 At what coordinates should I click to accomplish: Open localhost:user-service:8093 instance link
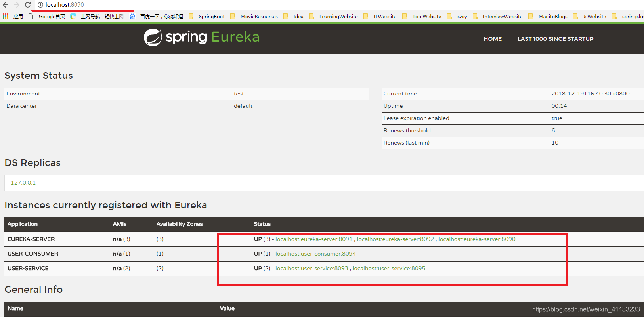[x=311, y=268]
